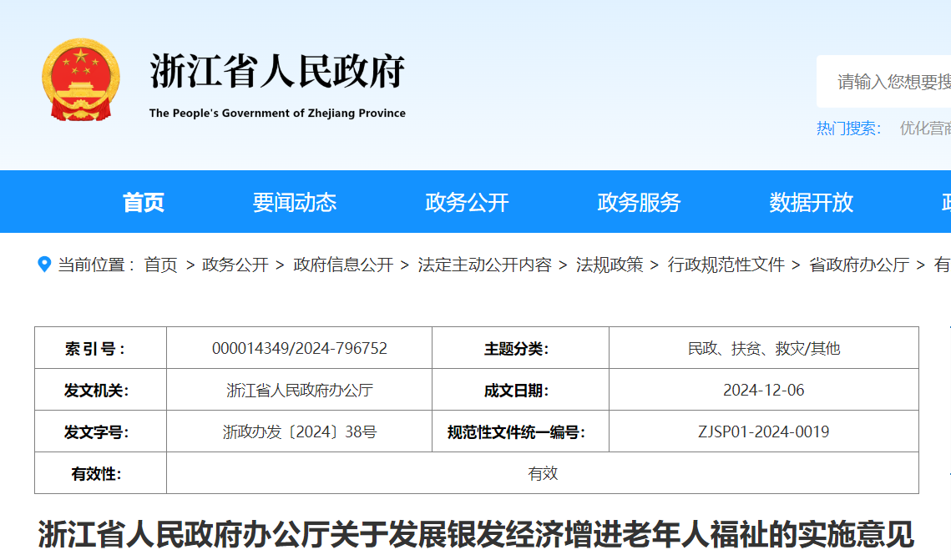Go to 政务公开 in the breadcrumb
The height and width of the screenshot is (560, 951).
click(235, 265)
